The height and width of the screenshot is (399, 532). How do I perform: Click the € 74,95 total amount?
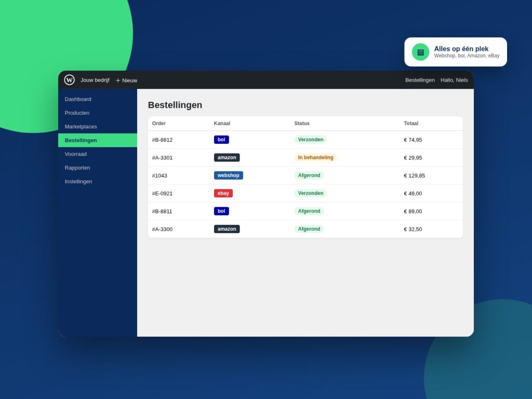pyautogui.click(x=413, y=140)
